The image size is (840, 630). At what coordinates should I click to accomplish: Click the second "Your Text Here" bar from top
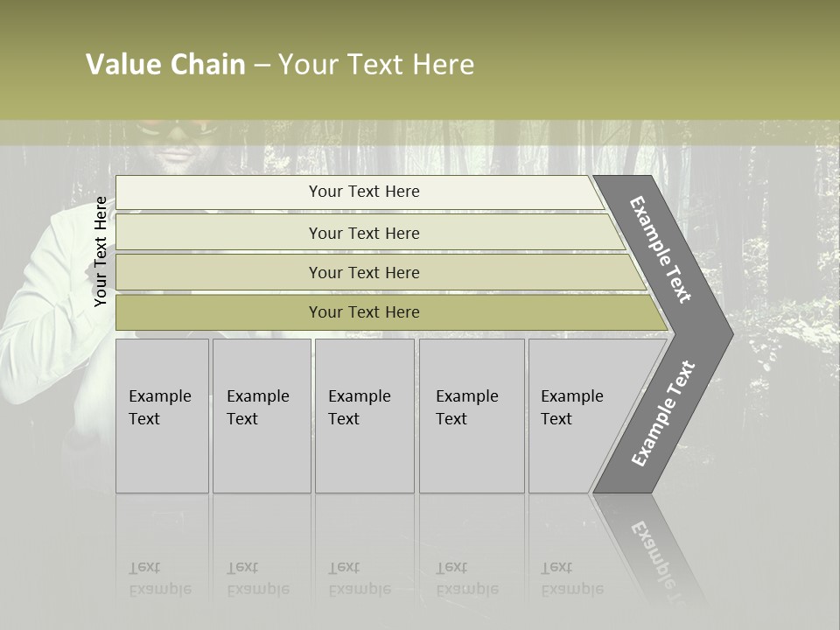coord(363,233)
